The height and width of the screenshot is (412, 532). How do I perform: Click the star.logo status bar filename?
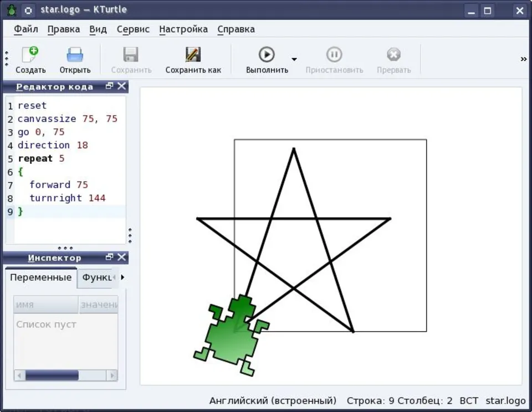505,401
